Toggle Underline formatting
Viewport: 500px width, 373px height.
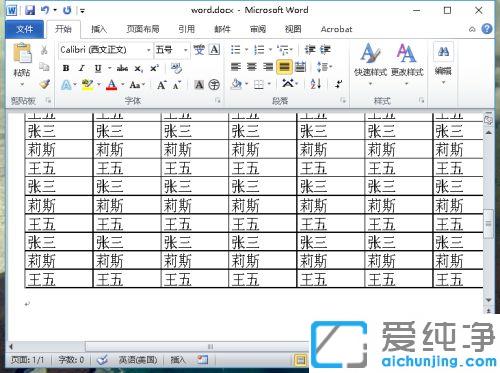[x=98, y=69]
